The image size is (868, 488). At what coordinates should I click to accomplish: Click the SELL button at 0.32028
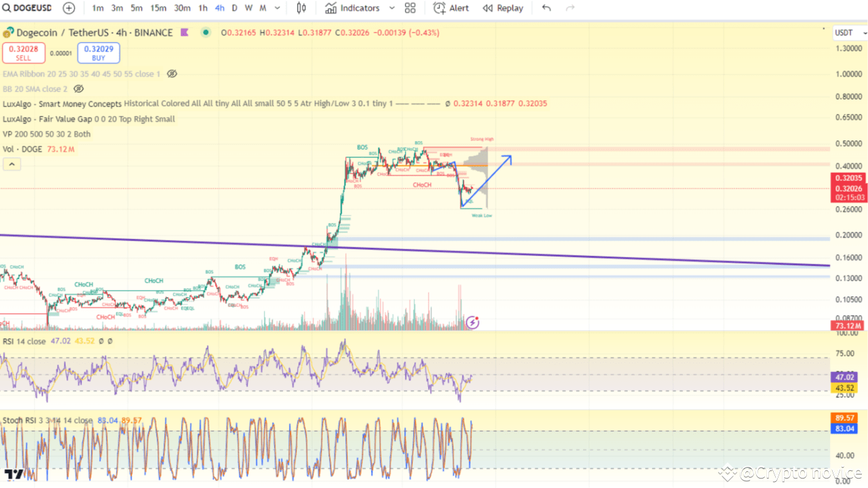click(24, 52)
